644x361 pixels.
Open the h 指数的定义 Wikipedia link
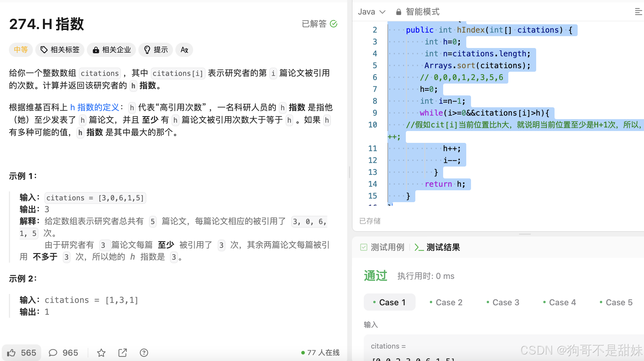(x=94, y=107)
